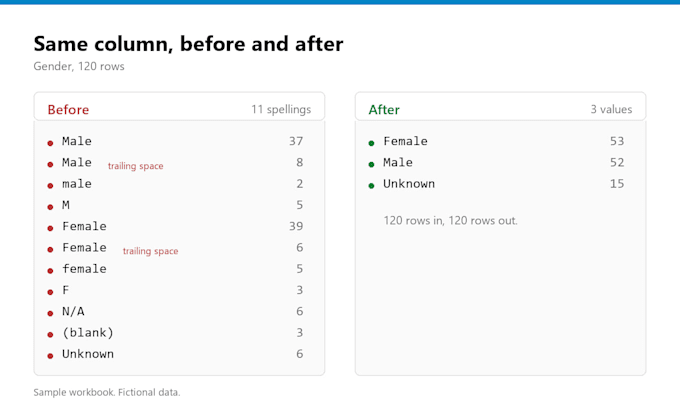Click the red dot beside (blank)
Viewport: 680px width, 409px height.
(50, 334)
